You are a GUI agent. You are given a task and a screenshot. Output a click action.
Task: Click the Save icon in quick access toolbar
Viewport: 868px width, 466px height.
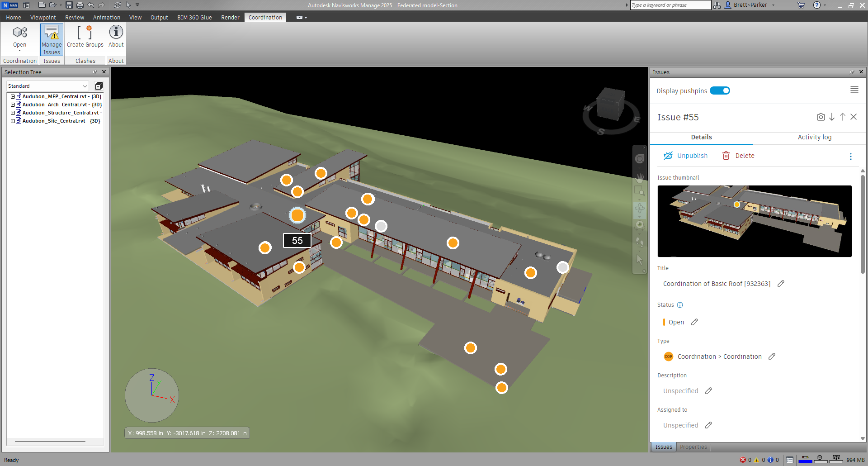click(69, 5)
